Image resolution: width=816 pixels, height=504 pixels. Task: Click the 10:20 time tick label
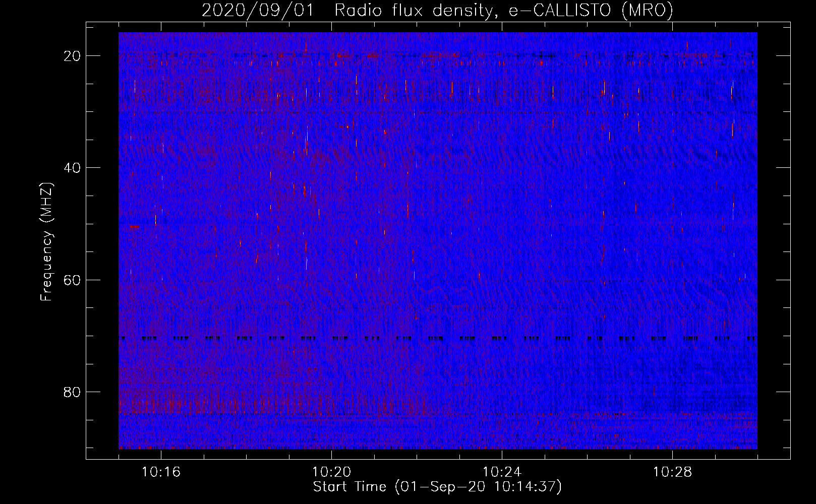[331, 472]
